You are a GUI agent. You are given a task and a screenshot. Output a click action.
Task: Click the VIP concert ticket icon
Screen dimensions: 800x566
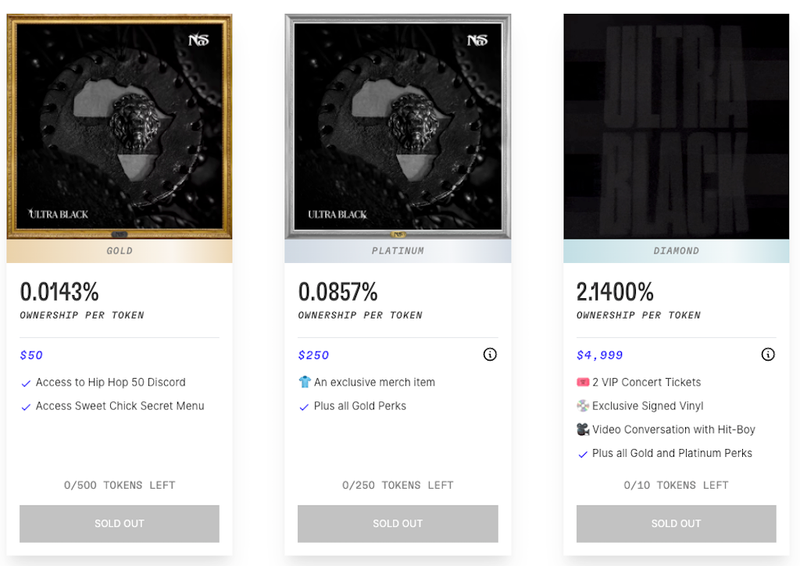pos(583,382)
